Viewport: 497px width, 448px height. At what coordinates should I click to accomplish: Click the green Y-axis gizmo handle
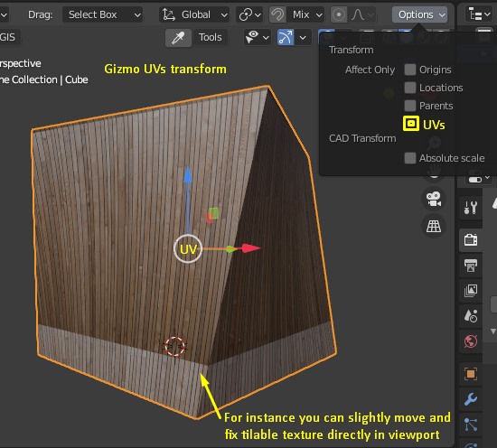(230, 249)
